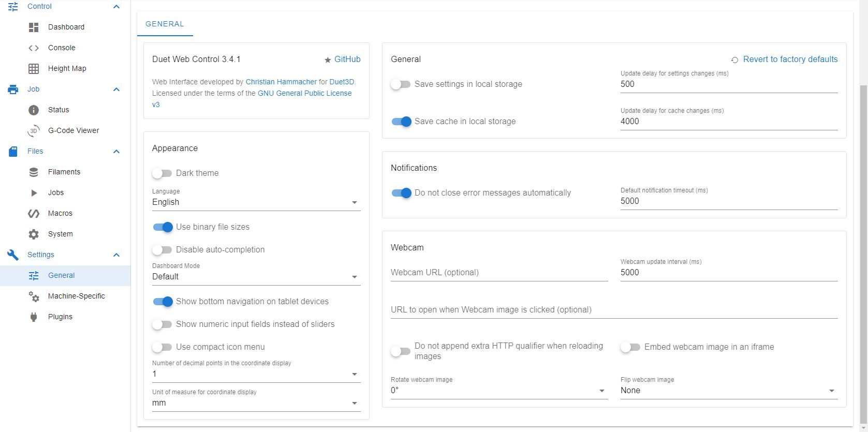Click the page vertical scrollbar

[x=863, y=254]
